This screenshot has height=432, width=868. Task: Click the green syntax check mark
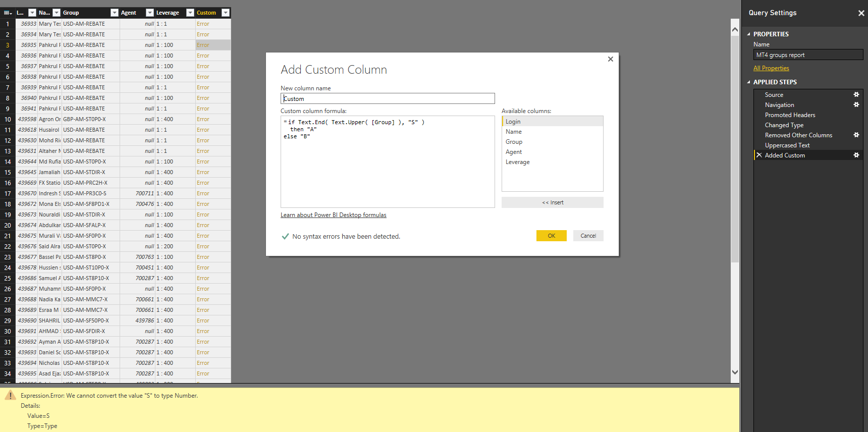(x=285, y=236)
